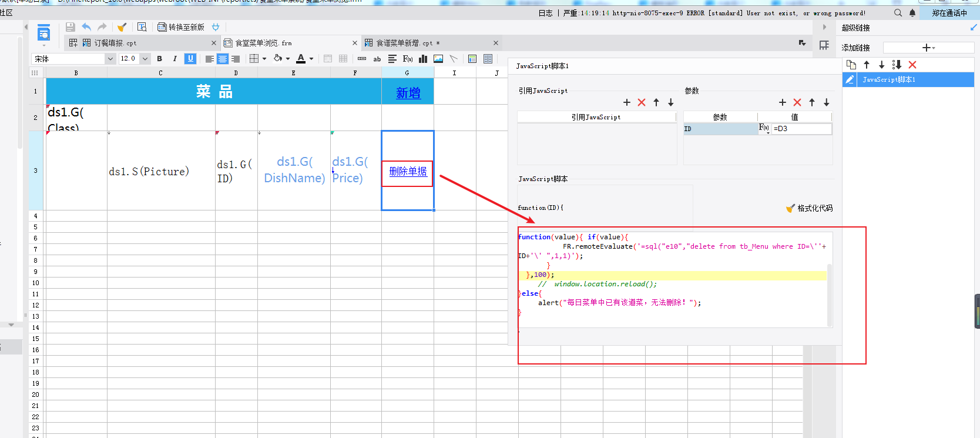
Task: Click the merge cells icon
Action: [x=328, y=59]
